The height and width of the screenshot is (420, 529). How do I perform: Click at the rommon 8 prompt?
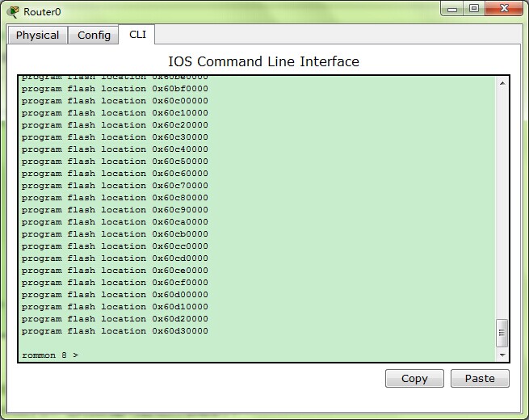[x=50, y=355]
